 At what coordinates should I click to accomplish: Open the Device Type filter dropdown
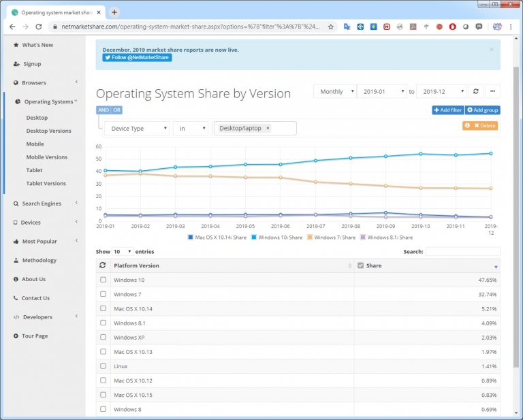click(x=137, y=129)
